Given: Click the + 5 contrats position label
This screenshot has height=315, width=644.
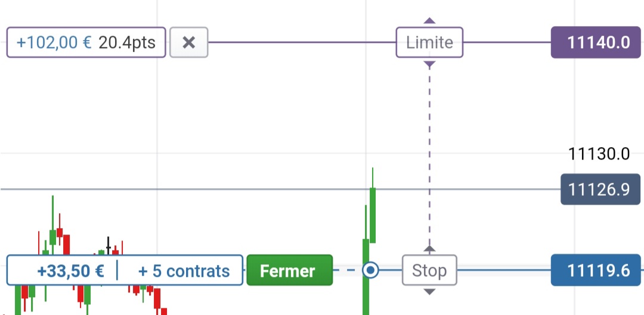Looking at the screenshot, I should 184,271.
